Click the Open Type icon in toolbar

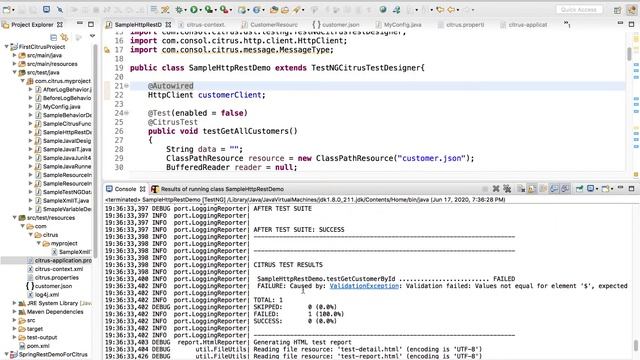(x=274, y=9)
